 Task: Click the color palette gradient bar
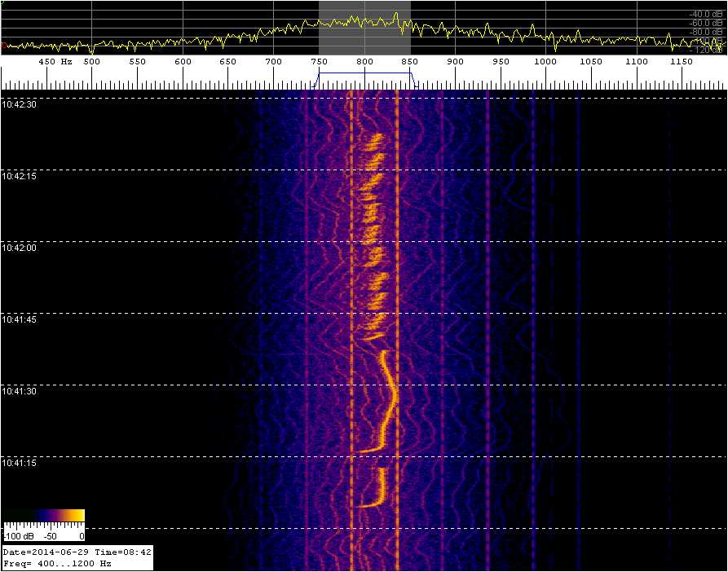[44, 516]
